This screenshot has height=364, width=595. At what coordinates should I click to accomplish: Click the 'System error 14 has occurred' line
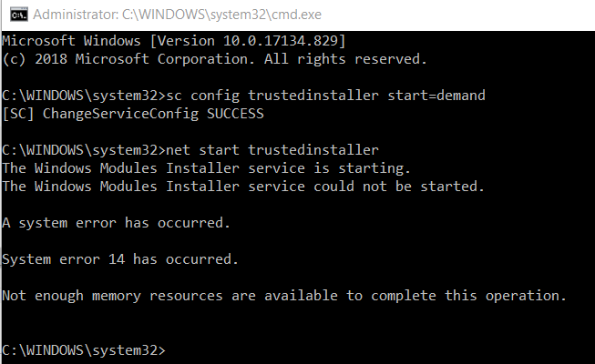[x=120, y=259]
